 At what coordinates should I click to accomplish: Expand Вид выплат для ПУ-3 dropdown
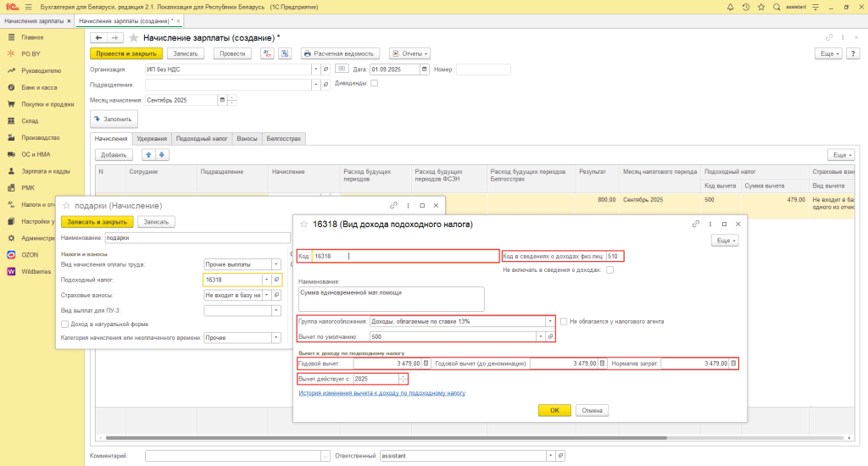[x=275, y=311]
